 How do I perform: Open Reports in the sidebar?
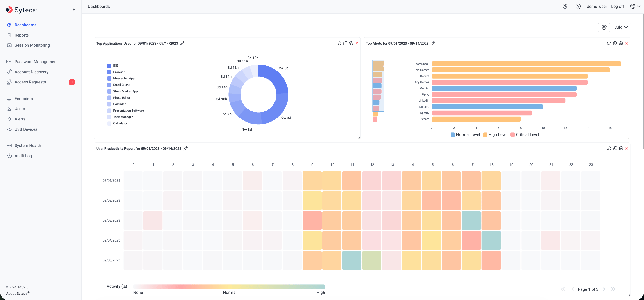point(21,35)
